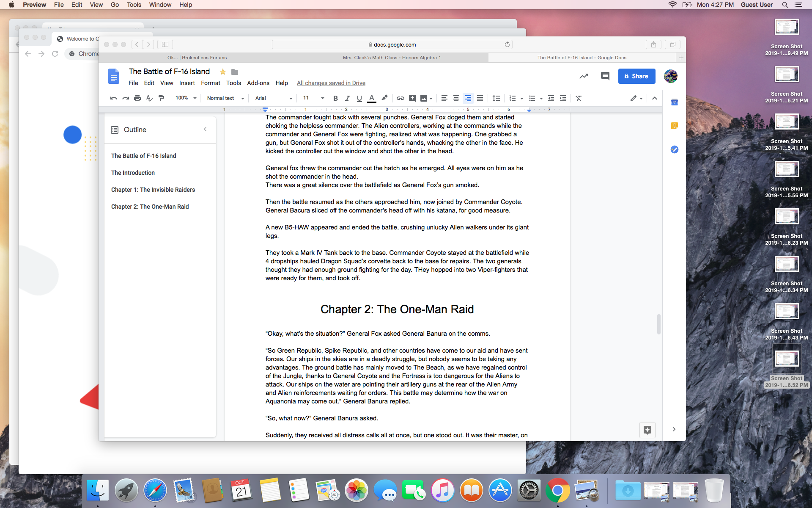Screen dimensions: 812x508
Task: Toggle the bulleted list button
Action: [x=532, y=98]
